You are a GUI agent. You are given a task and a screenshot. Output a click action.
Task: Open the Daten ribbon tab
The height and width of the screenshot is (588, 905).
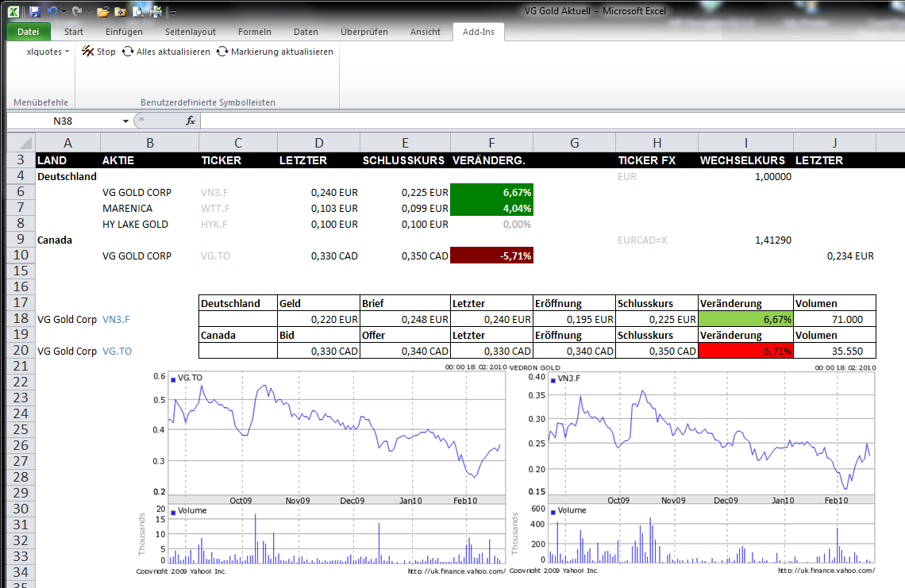coord(306,32)
